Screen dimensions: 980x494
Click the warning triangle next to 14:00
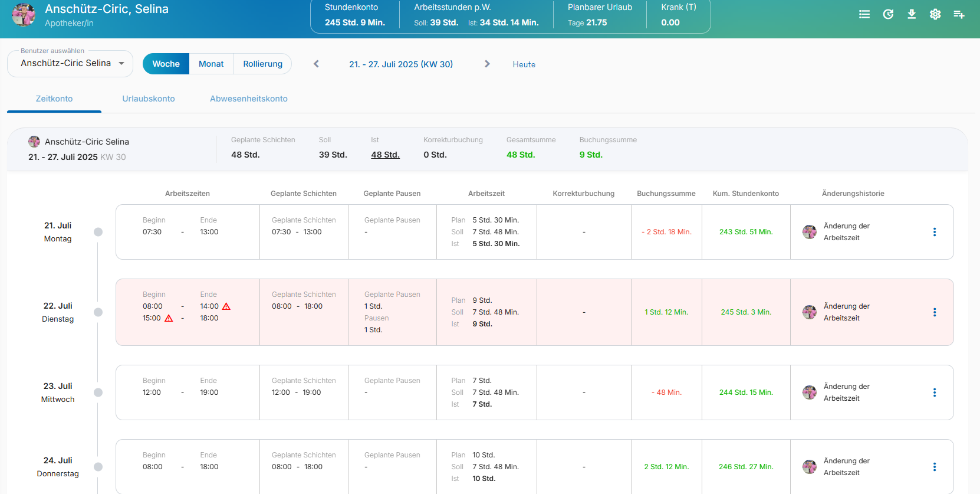(x=226, y=306)
